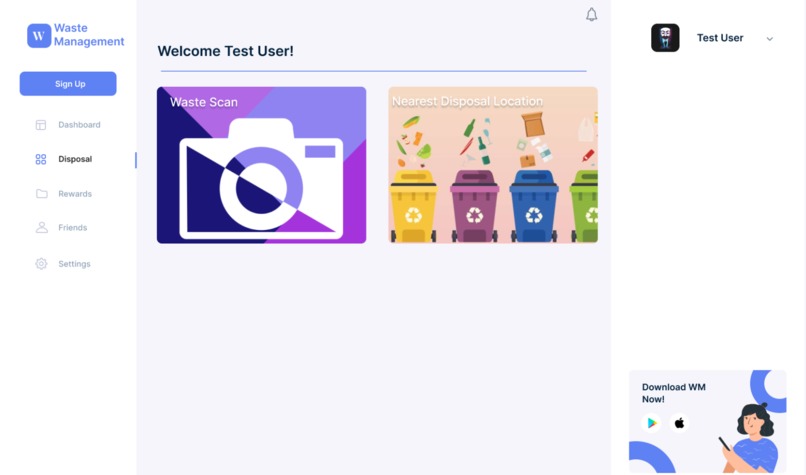Open the notifications bell
806x475 pixels.
point(592,14)
